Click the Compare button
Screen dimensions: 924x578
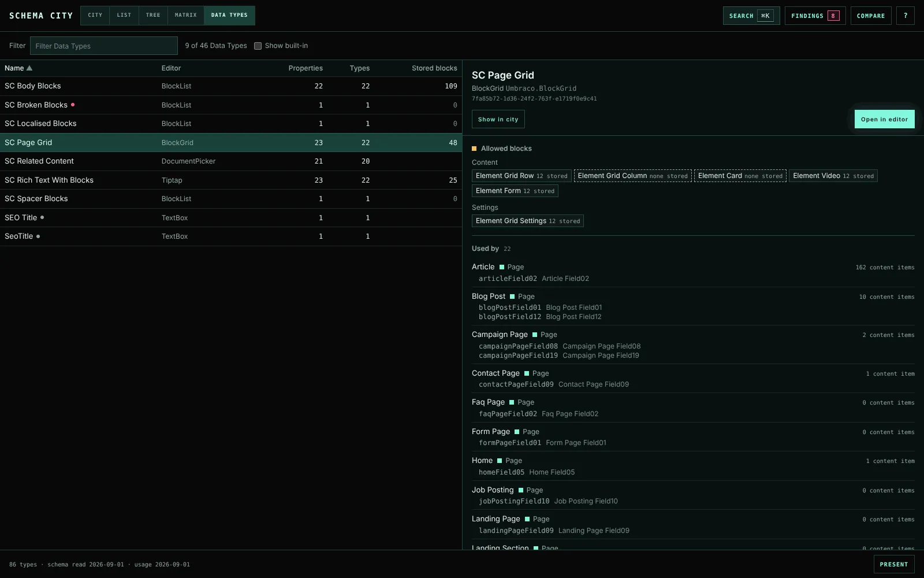click(x=871, y=16)
